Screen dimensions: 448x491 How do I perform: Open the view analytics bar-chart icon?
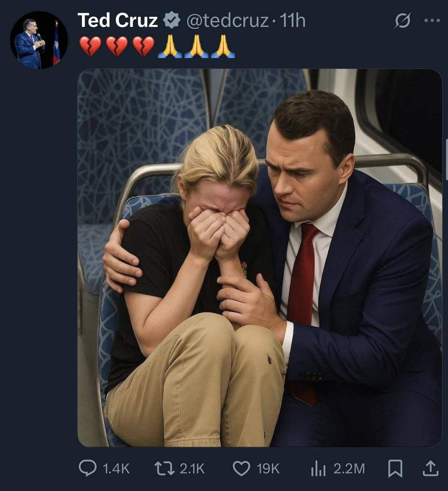[318, 469]
